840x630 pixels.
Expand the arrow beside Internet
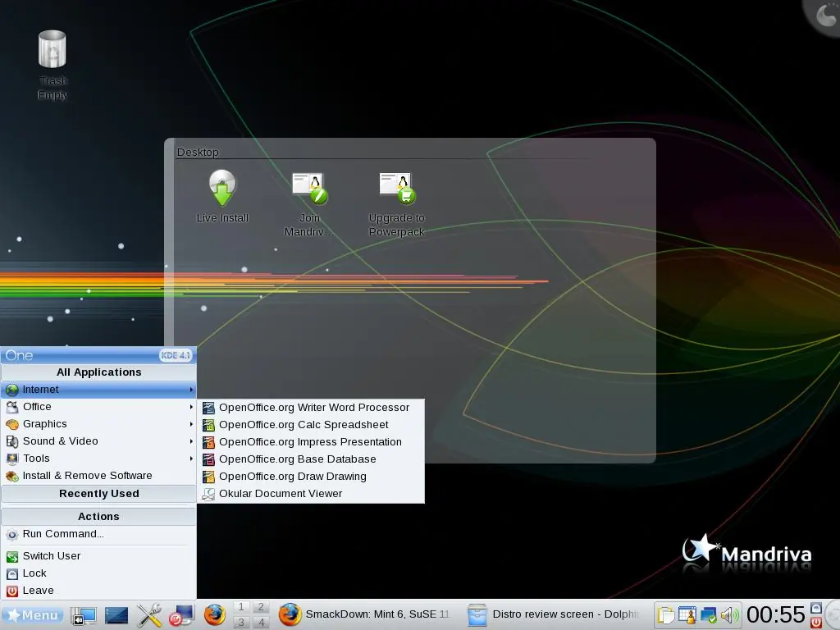[x=191, y=390]
